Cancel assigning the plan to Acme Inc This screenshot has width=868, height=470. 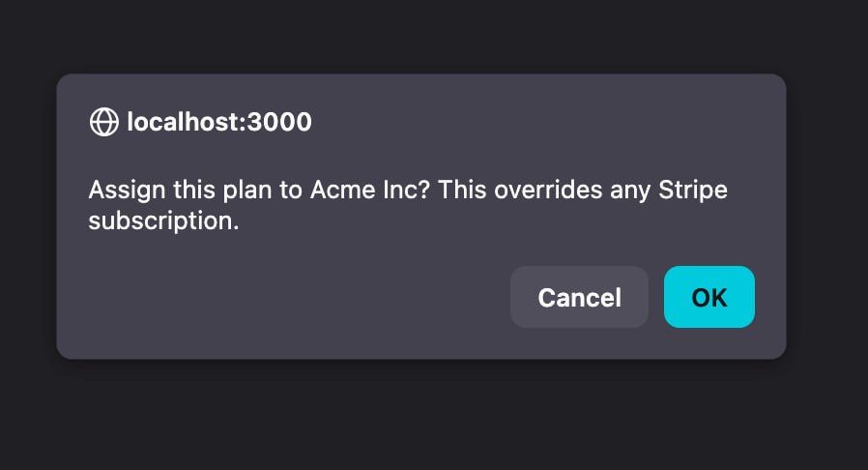[579, 297]
